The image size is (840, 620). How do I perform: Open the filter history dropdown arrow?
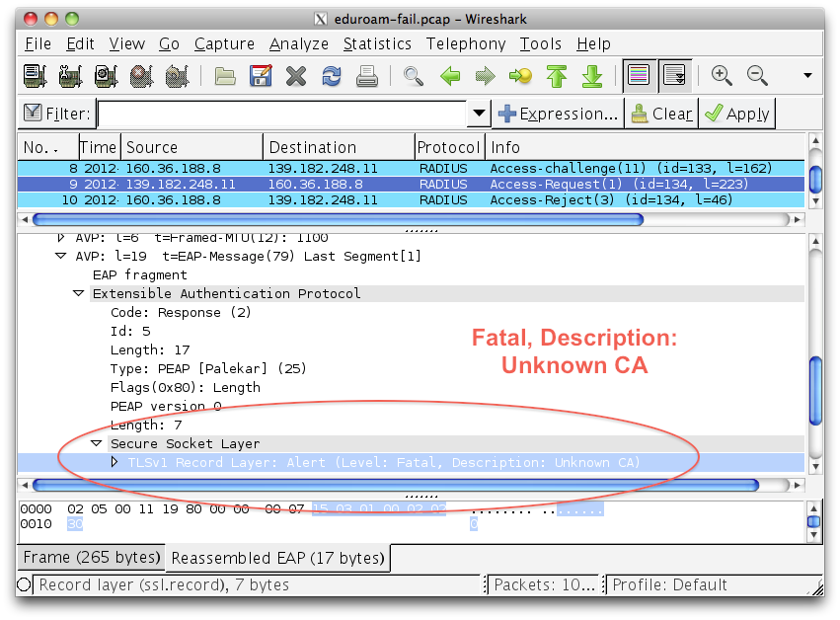click(x=479, y=114)
